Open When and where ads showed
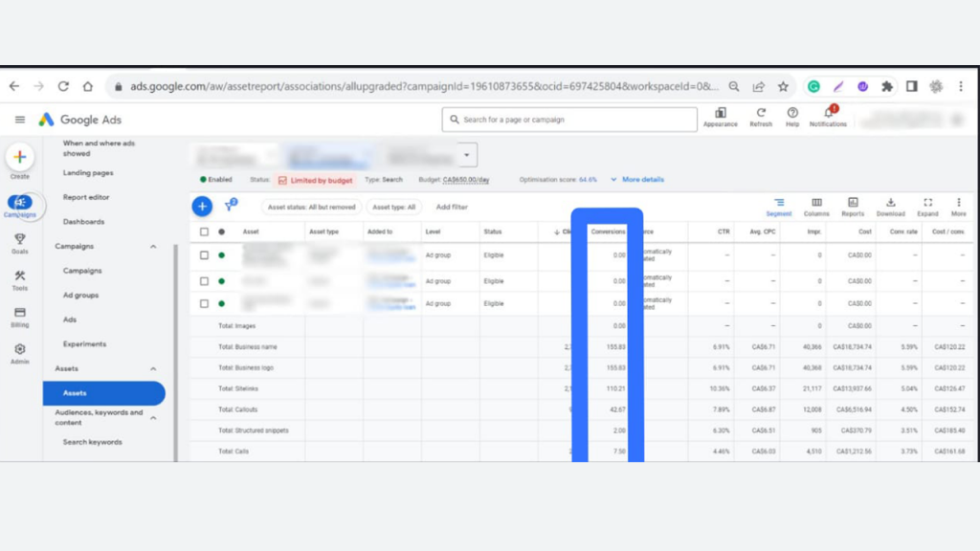 [99, 148]
